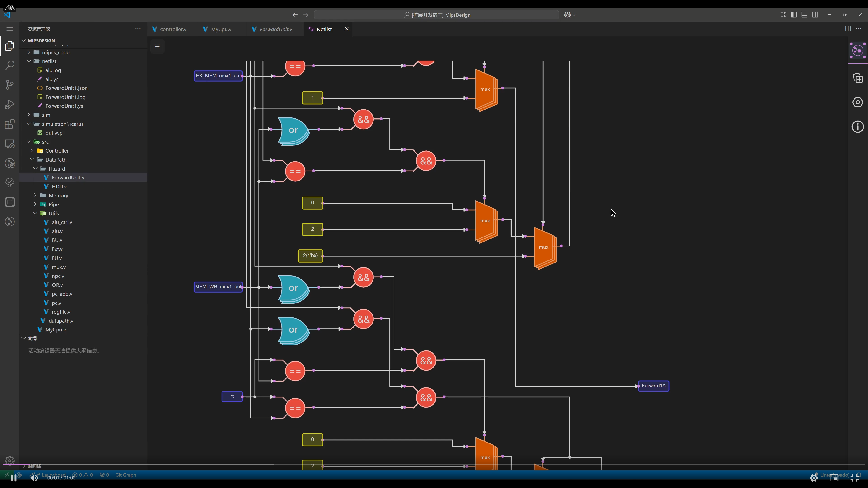Screen dimensions: 868x488
Task: Switch to the MyCpu.v tab
Action: coord(221,29)
